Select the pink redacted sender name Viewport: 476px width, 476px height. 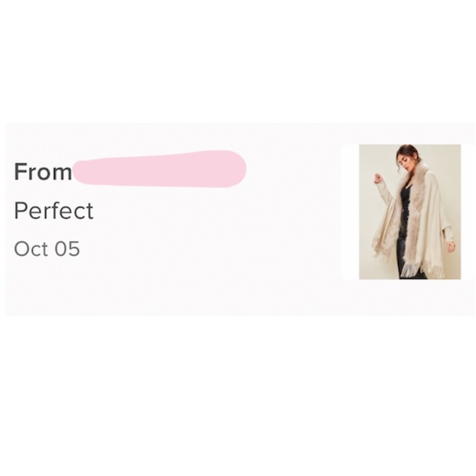160,169
